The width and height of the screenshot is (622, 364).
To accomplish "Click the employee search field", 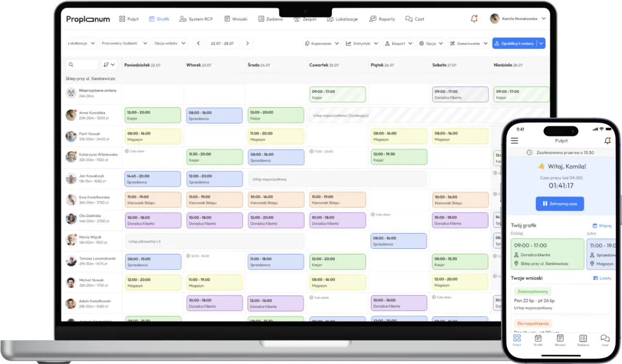I will [82, 64].
